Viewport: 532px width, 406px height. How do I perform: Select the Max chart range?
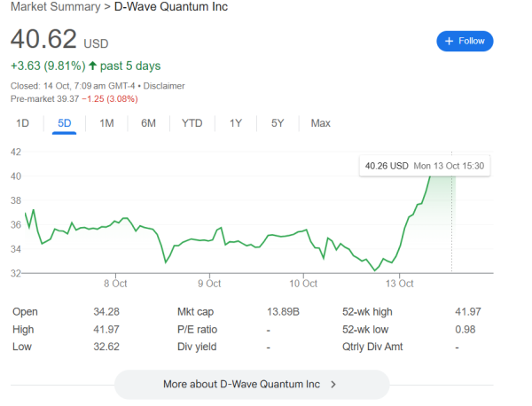coord(320,123)
